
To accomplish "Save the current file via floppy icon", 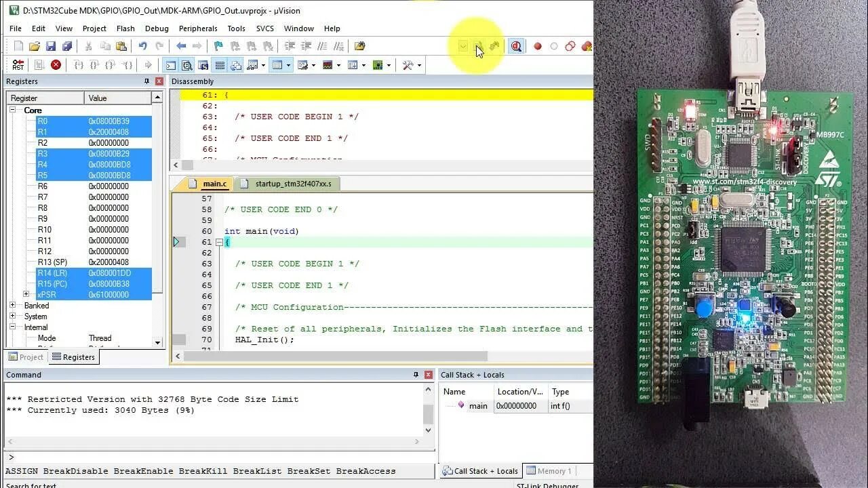I will (x=51, y=46).
